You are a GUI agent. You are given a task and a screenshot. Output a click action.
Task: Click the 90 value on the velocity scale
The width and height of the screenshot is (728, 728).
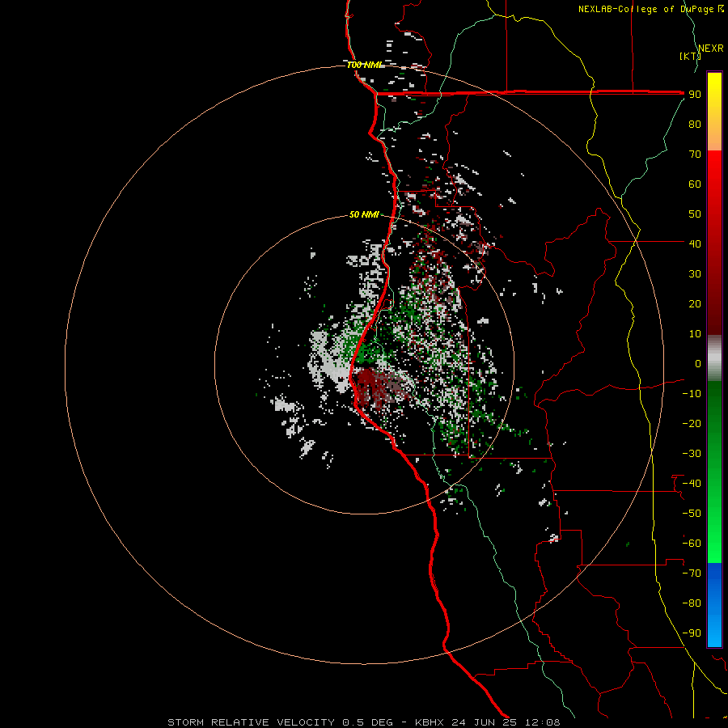point(695,95)
